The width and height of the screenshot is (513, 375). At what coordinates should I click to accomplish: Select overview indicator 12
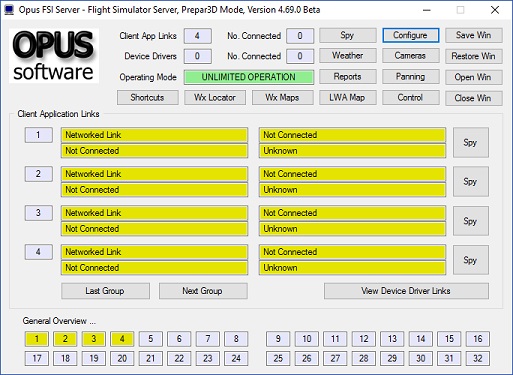[x=364, y=339]
